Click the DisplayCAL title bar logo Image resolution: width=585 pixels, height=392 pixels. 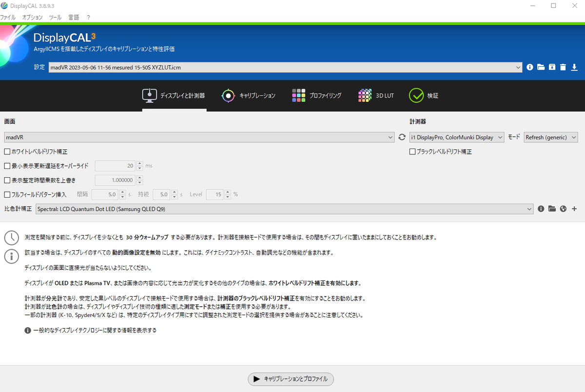tap(4, 5)
